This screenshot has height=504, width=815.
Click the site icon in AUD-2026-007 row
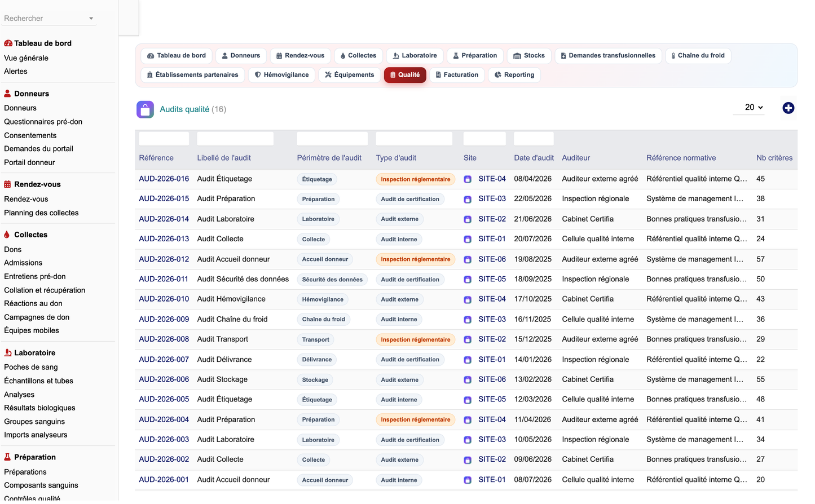click(x=468, y=360)
